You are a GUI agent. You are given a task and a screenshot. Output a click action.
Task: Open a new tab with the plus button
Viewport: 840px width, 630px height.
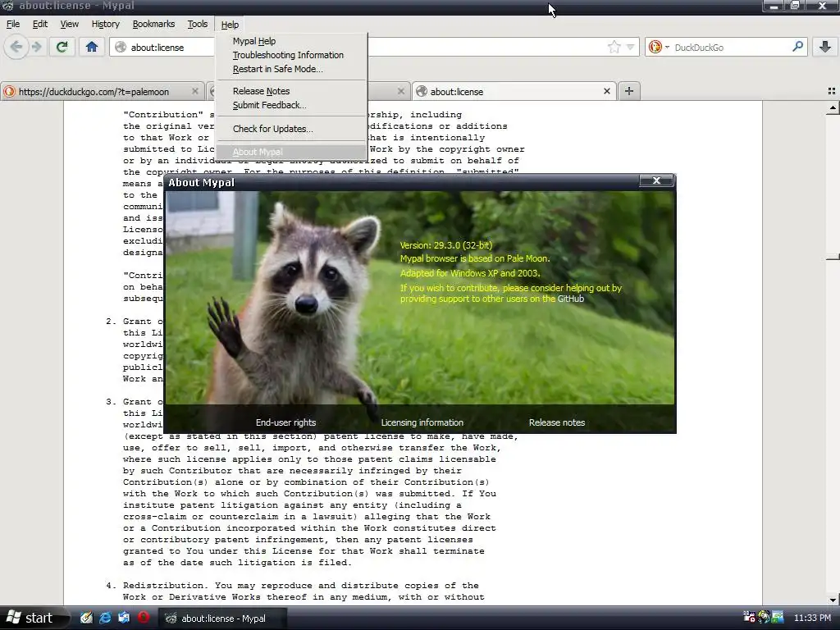click(629, 91)
